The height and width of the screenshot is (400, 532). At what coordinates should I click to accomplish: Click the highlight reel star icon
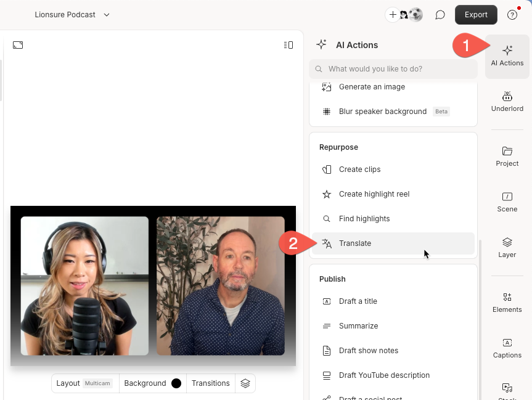[326, 194]
